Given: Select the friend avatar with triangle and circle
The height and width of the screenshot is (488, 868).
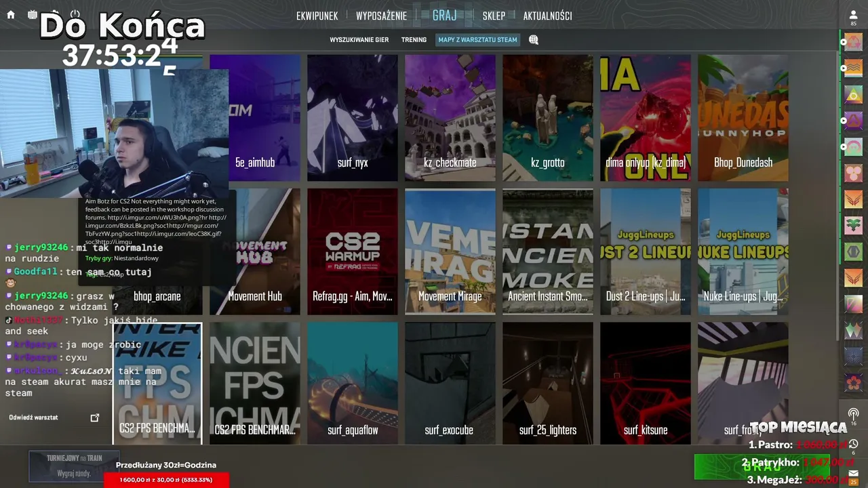Looking at the screenshot, I should click(853, 95).
